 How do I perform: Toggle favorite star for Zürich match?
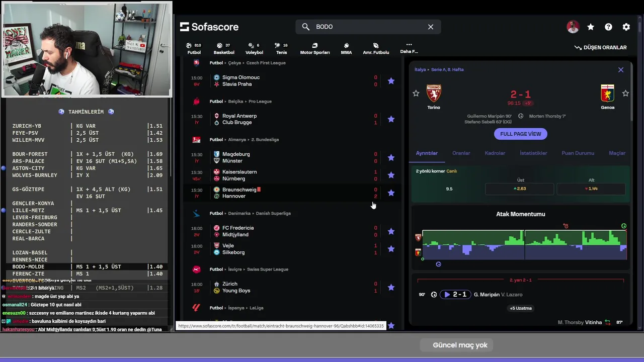point(391,288)
